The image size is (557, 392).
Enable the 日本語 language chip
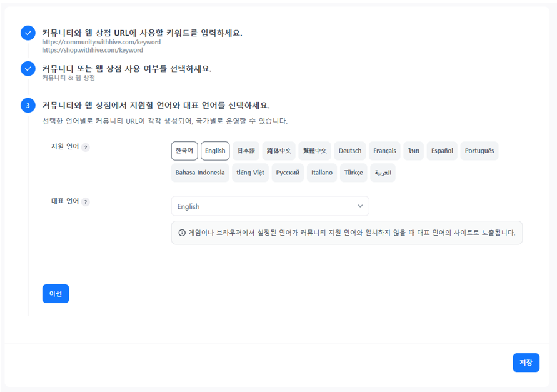pos(246,151)
